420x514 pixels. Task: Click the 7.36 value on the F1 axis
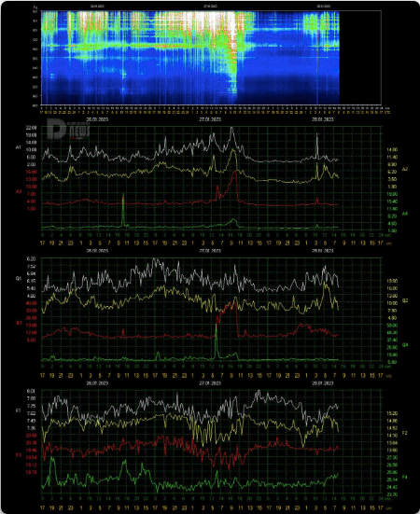click(x=32, y=428)
